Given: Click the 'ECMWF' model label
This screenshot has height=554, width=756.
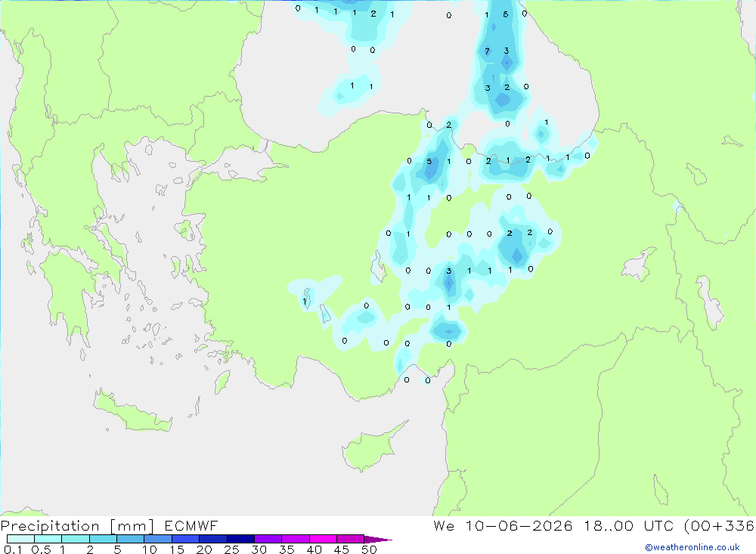Looking at the screenshot, I should pyautogui.click(x=191, y=526).
